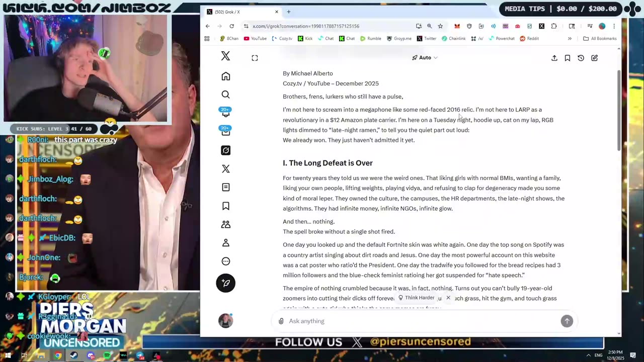Image resolution: width=644 pixels, height=362 pixels.
Task: Click the X logo at sidebar top
Action: click(225, 56)
